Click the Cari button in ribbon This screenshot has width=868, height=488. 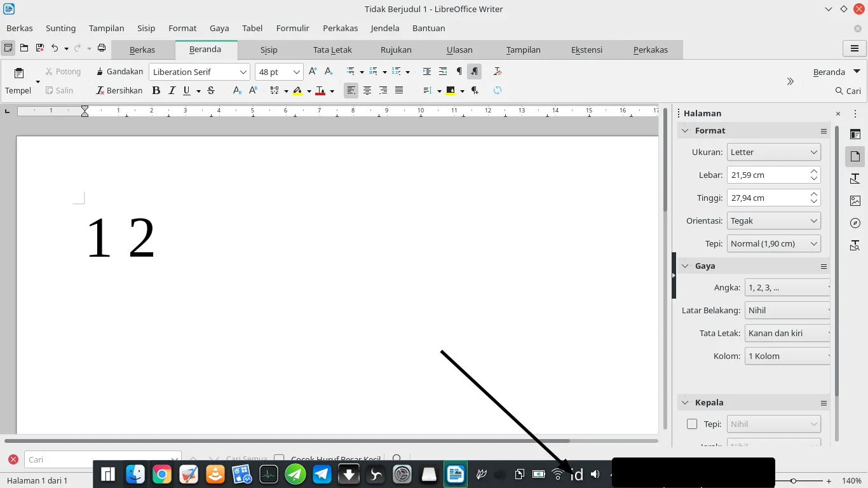(x=848, y=91)
